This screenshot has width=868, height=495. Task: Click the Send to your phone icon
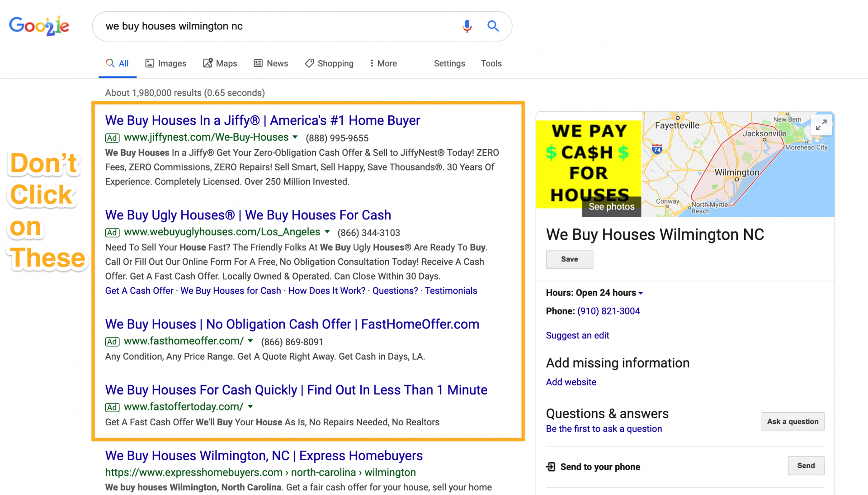pos(551,466)
